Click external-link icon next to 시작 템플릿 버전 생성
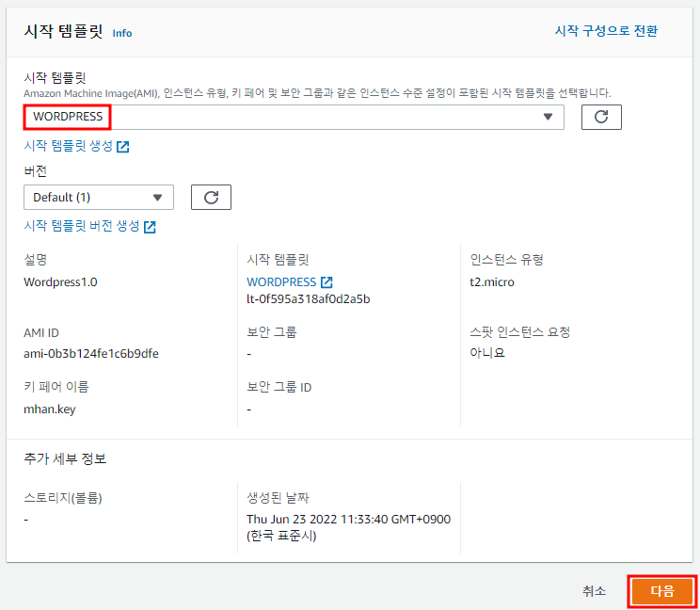Viewport: 700px width, 610px height. click(150, 227)
